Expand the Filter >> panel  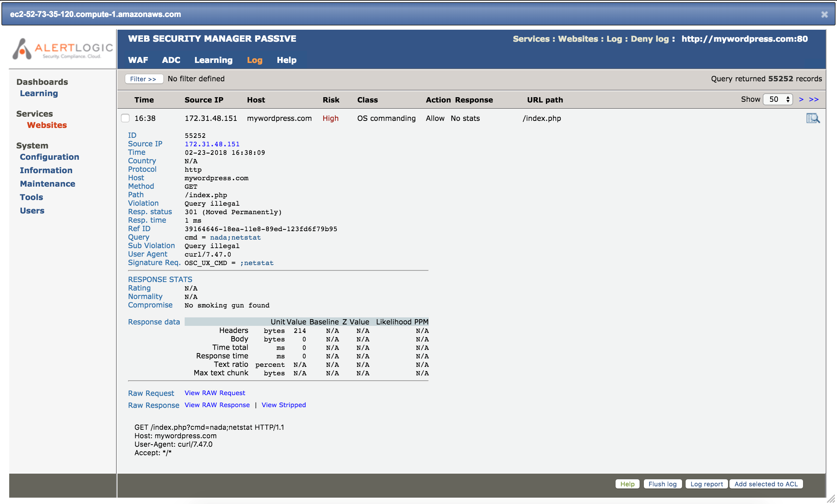tap(144, 79)
